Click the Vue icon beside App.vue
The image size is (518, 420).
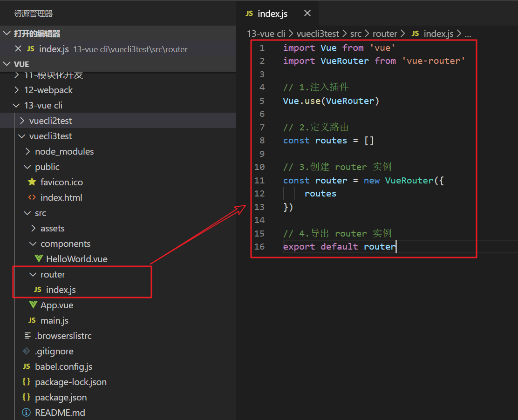(x=33, y=305)
